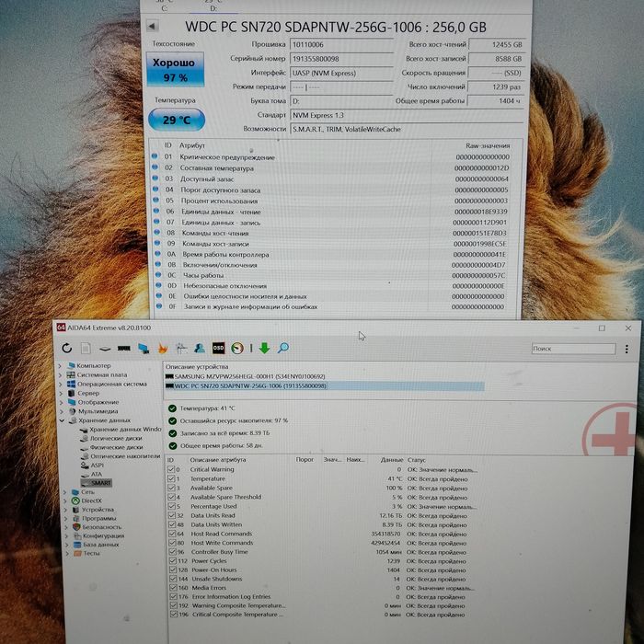Click the back arrow in CrystalDiskInfo

(x=152, y=27)
